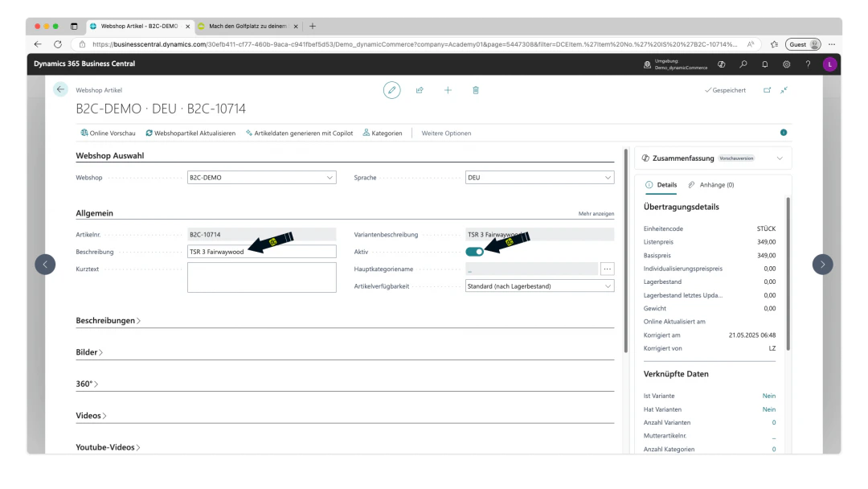Click into the Kurztext text area

[261, 277]
